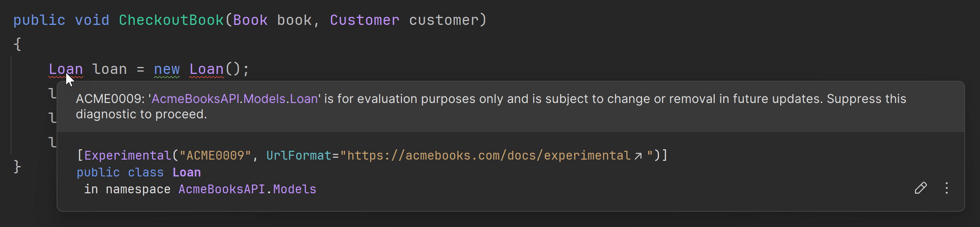
Task: Click the underlined new keyword
Action: tap(166, 69)
